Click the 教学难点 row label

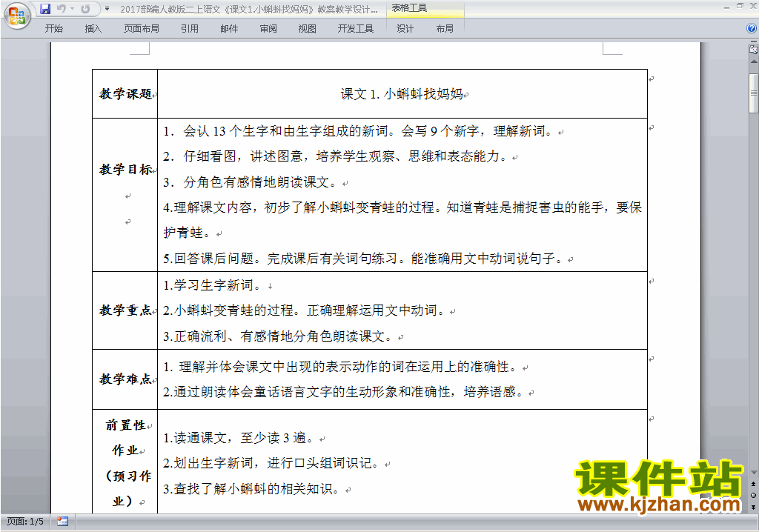tap(125, 379)
